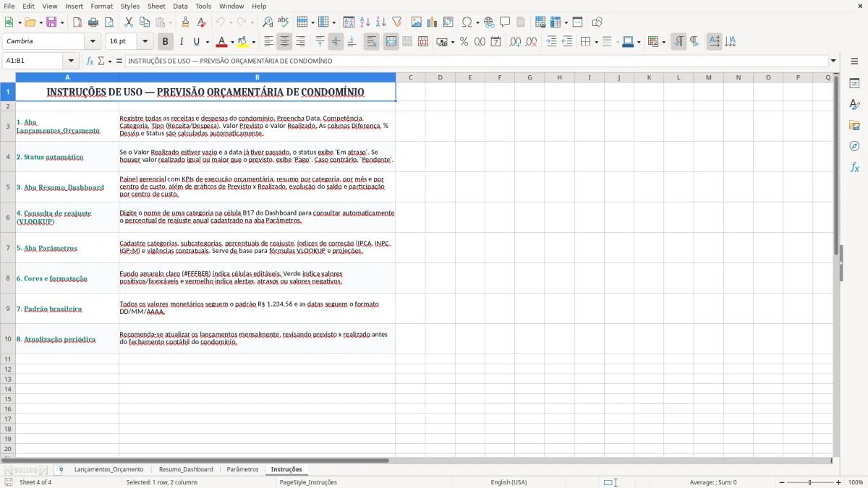868x488 pixels.
Task: Align cell text right
Action: tap(300, 42)
